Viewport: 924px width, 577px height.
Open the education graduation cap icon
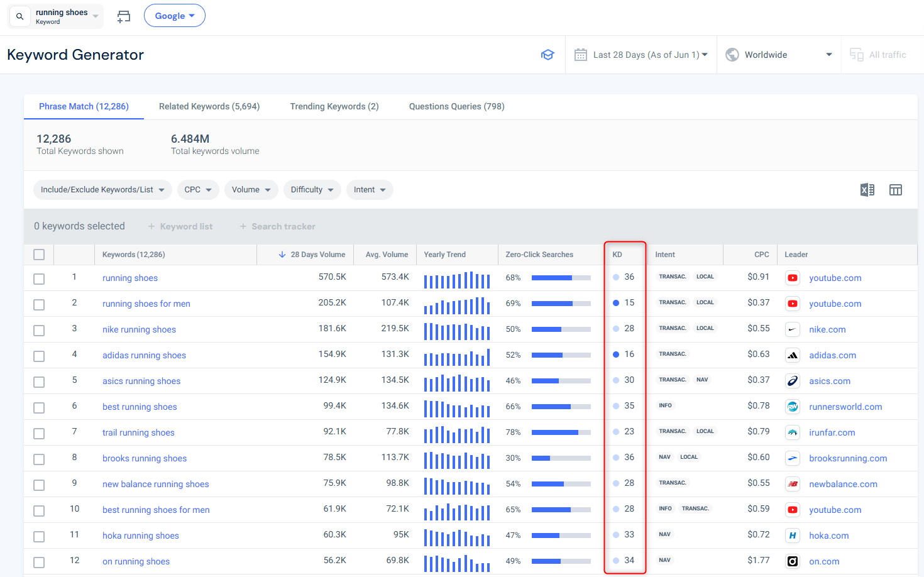coord(547,55)
